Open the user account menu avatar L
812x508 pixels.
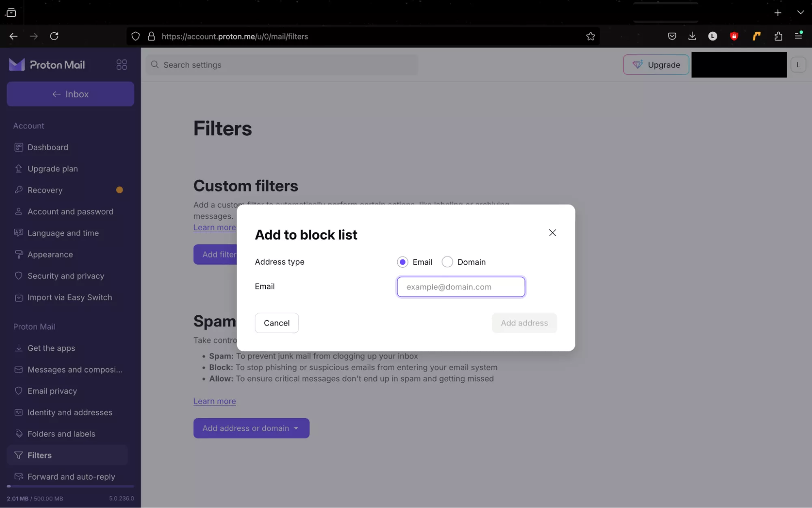(x=798, y=65)
